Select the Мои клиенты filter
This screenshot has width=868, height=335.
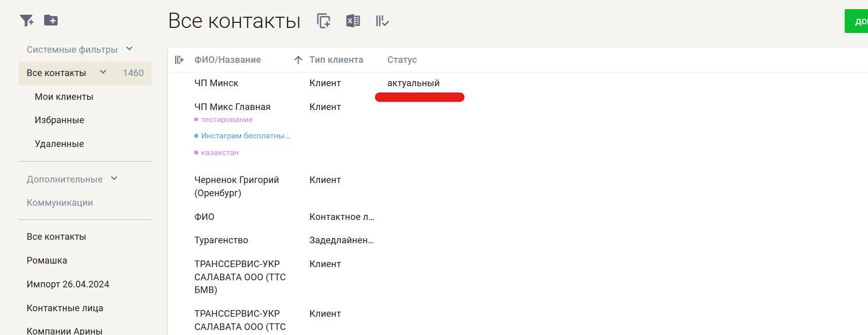click(64, 97)
